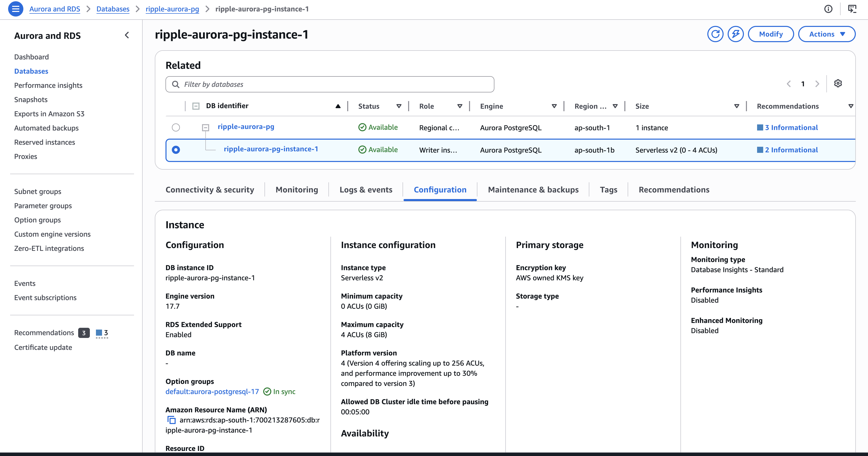This screenshot has height=456, width=868.
Task: Open default:aurora-postgresql-17 option group link
Action: pos(212,391)
